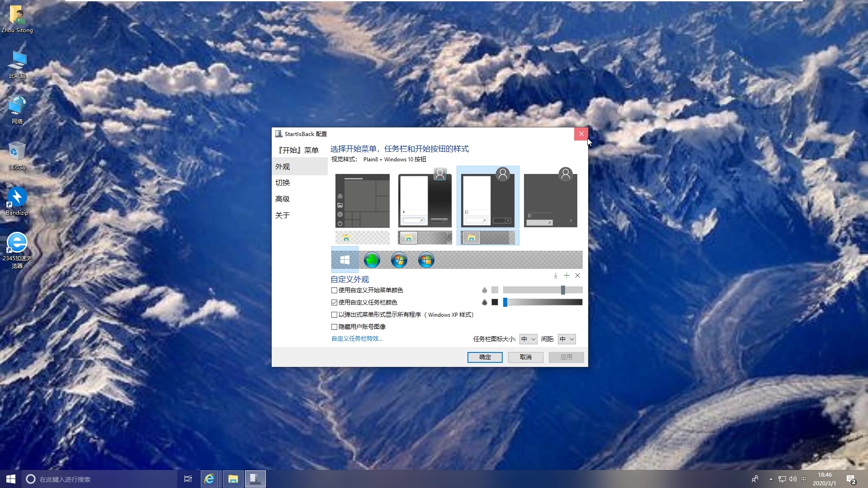Open Task View on taskbar
This screenshot has width=868, height=488.
tap(188, 479)
